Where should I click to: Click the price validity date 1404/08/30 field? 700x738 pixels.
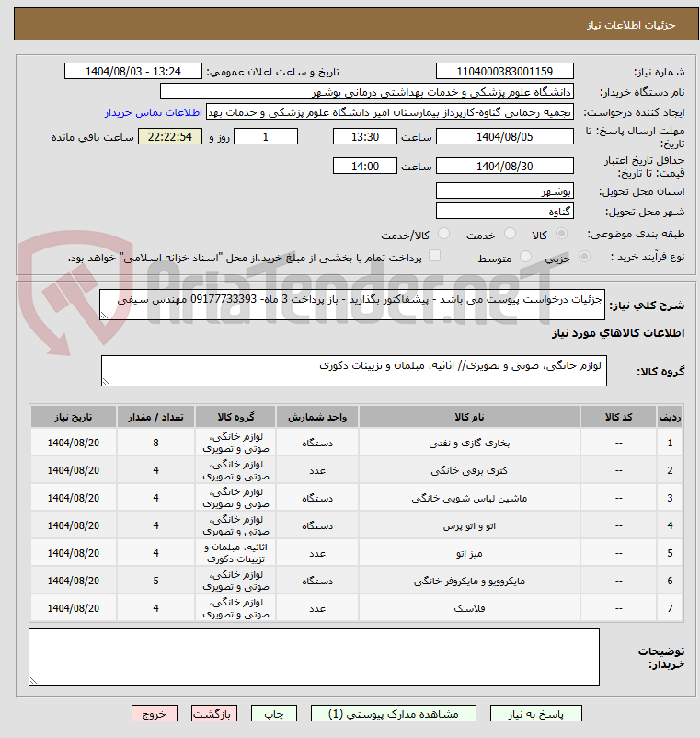click(x=505, y=167)
